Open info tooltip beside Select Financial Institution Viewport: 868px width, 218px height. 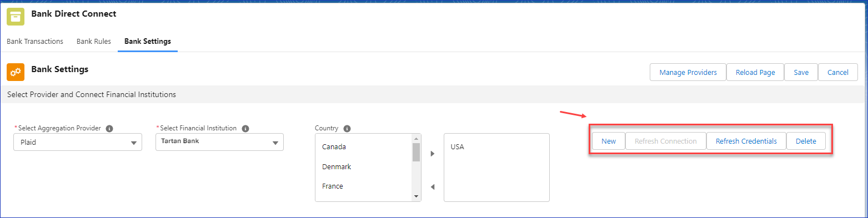245,128
